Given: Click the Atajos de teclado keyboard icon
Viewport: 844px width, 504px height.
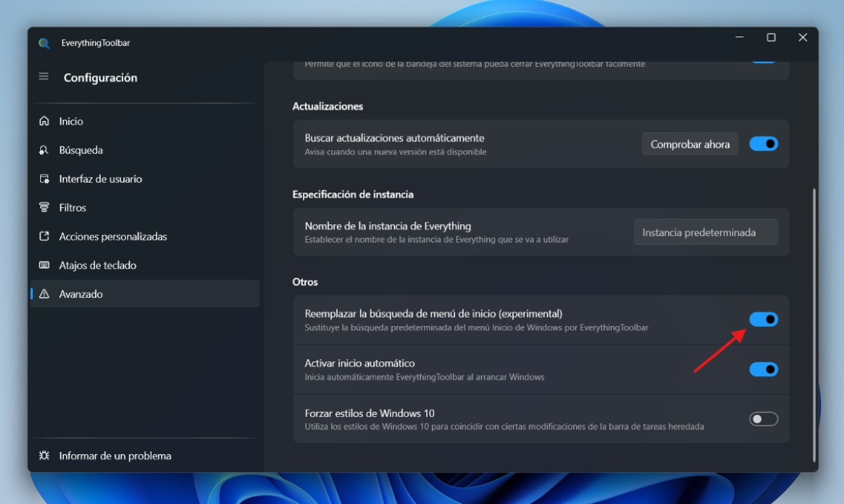Looking at the screenshot, I should point(44,266).
